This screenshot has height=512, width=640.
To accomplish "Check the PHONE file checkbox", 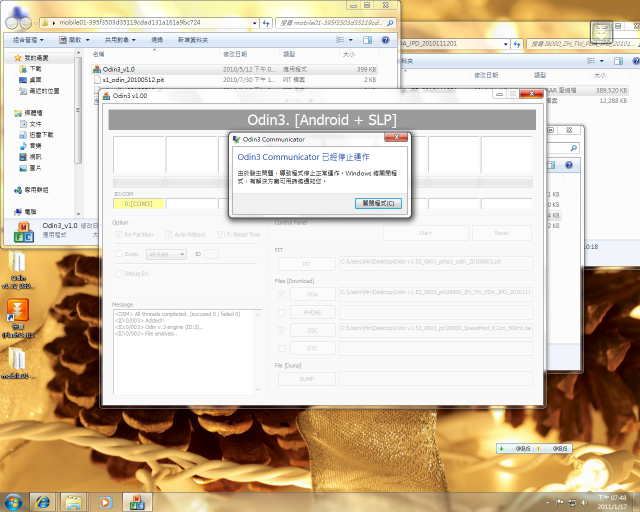I will click(x=281, y=312).
